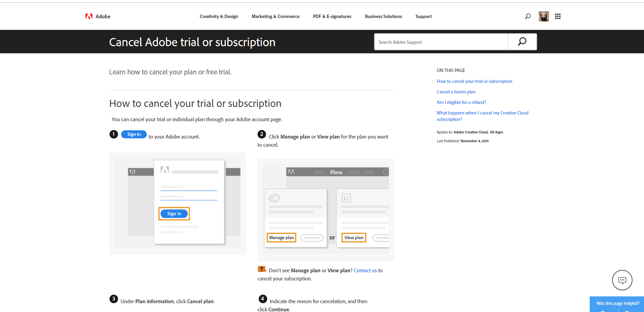
Task: Focus the Search Adobe Support field
Action: click(x=441, y=42)
